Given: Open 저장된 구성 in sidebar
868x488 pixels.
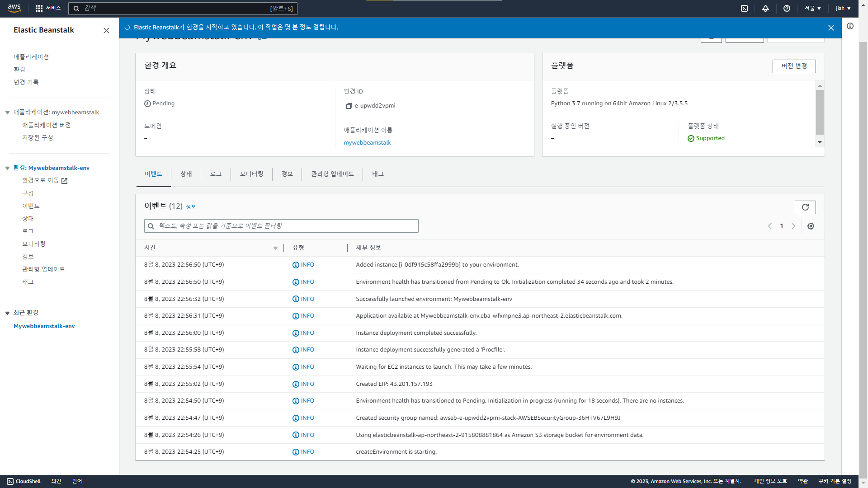Looking at the screenshot, I should (x=38, y=137).
